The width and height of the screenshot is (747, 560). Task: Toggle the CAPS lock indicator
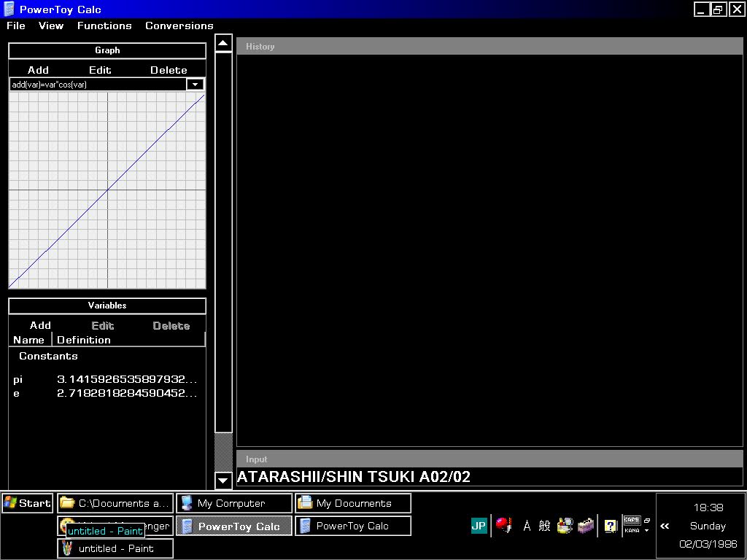632,521
